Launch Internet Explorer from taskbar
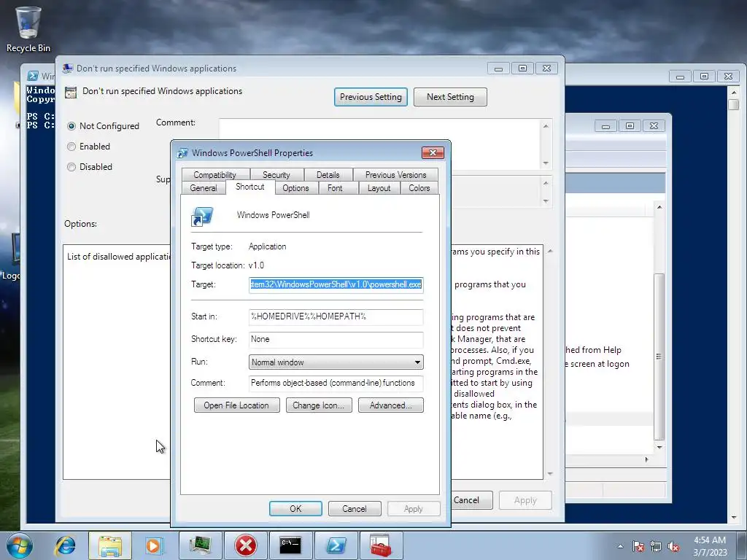This screenshot has width=747, height=560. point(65,545)
